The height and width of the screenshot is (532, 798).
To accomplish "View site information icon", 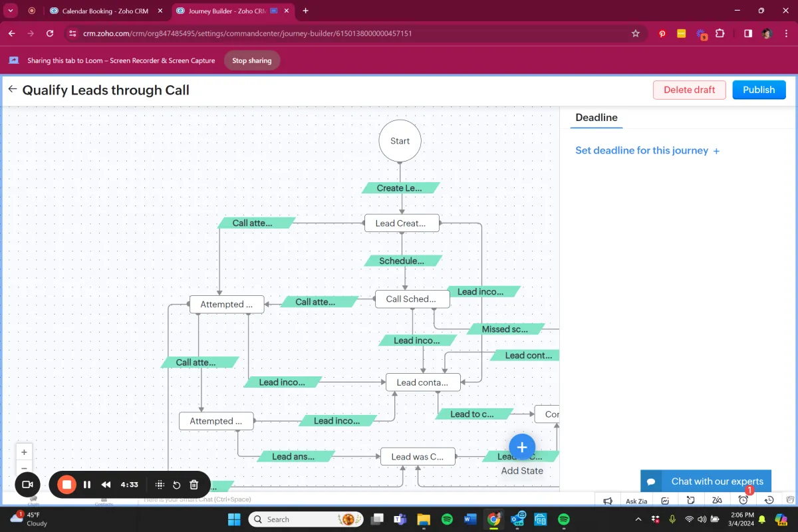I will (73, 33).
